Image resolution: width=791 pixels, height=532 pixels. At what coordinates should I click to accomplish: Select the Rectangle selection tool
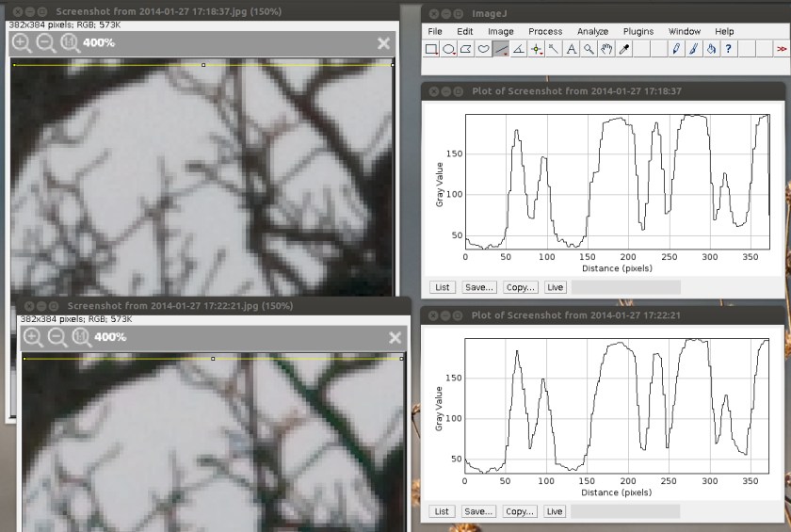click(x=432, y=49)
